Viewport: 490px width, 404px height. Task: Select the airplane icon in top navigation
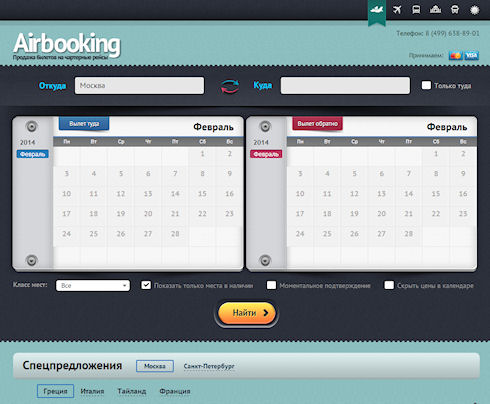point(397,10)
